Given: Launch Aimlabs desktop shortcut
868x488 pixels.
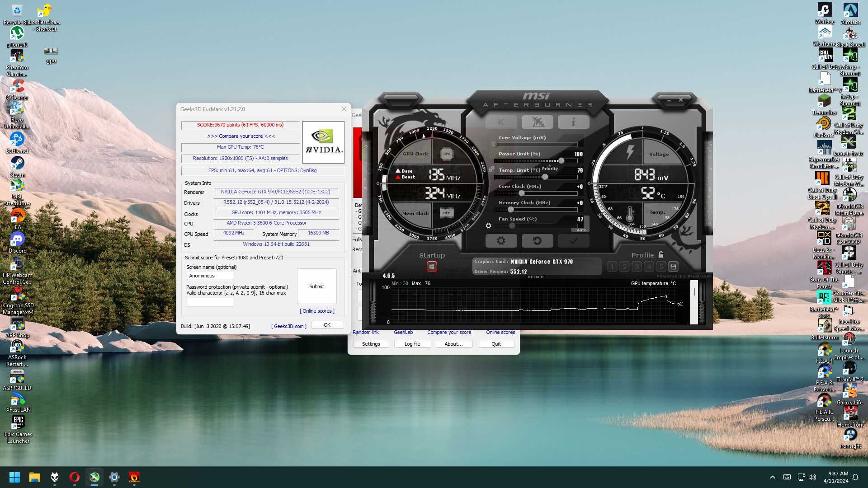Looking at the screenshot, I should 850,14.
